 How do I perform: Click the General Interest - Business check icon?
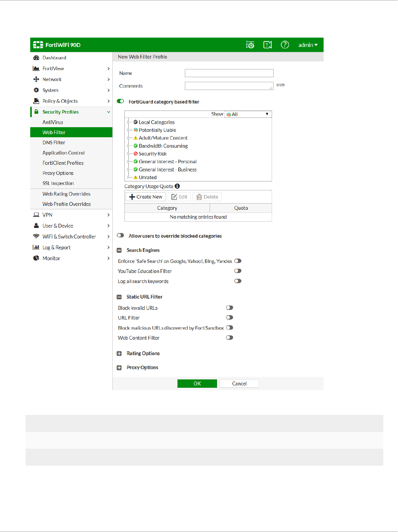pyautogui.click(x=136, y=169)
